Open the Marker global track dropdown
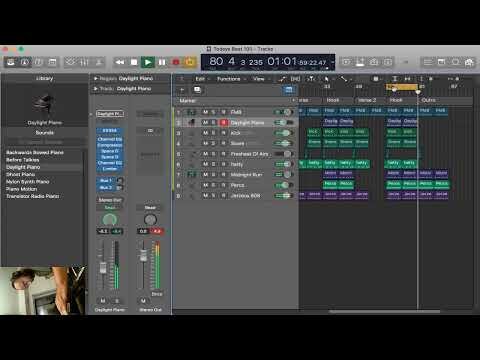This screenshot has width=480, height=360. pos(293,100)
